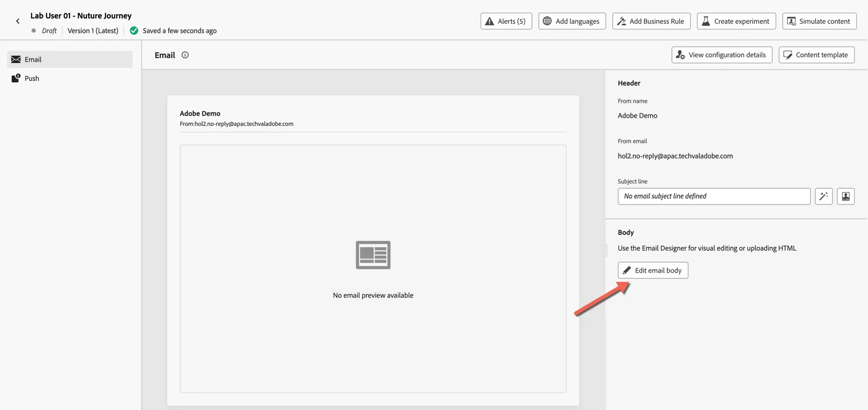Viewport: 868px width, 410px height.
Task: Open the Alerts (5) button
Action: (506, 21)
